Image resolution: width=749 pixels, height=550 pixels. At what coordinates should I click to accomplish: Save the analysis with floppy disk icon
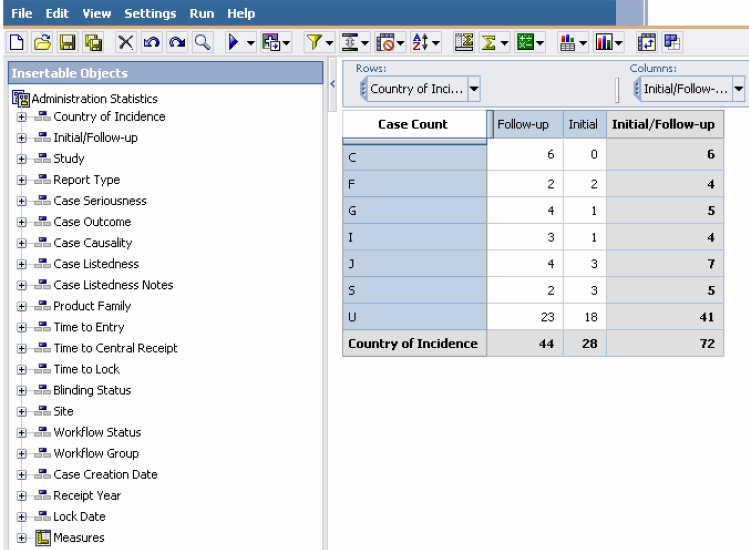coord(67,43)
